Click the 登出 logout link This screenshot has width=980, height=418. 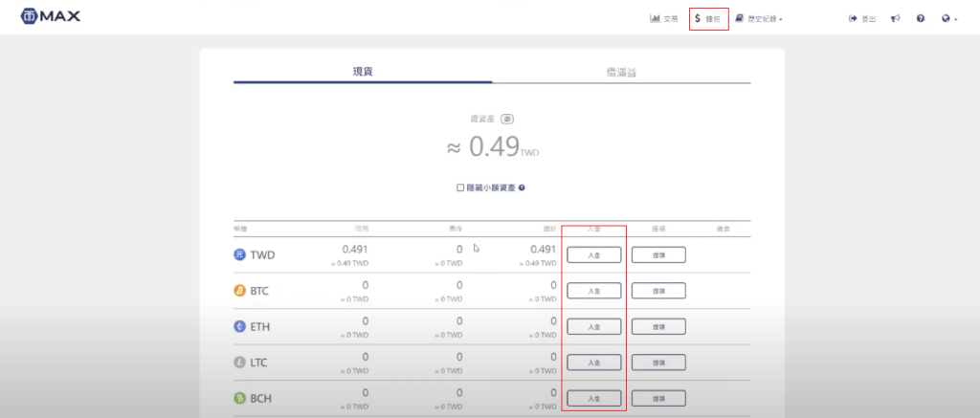(x=862, y=19)
